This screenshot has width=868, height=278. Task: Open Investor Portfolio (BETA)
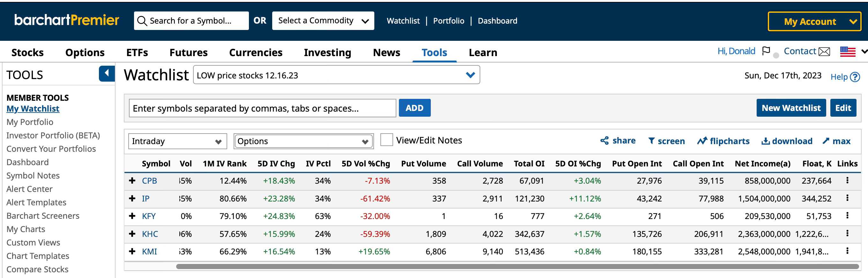coord(53,135)
